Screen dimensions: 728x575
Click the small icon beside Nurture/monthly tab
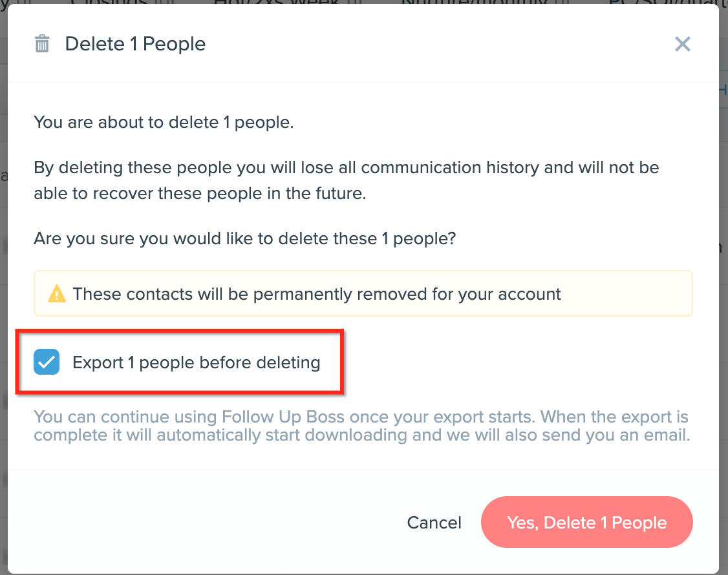(562, 3)
